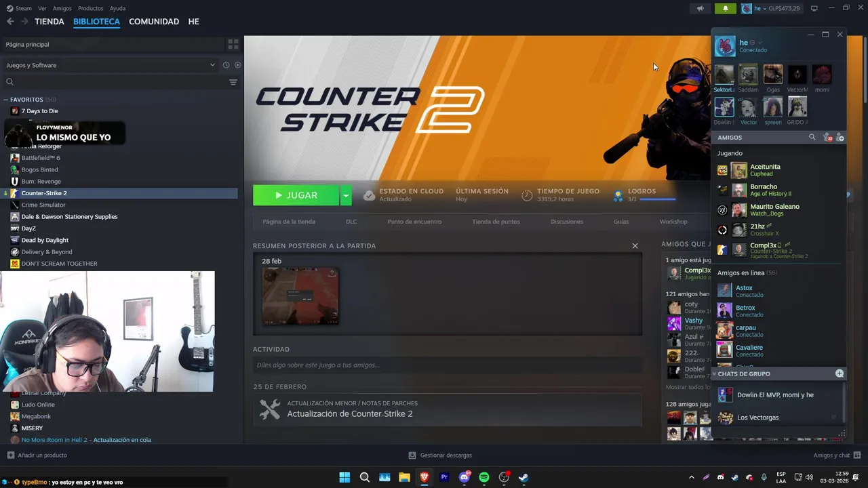
Task: Expand Los Vectorgas group chat chevron
Action: tap(833, 418)
